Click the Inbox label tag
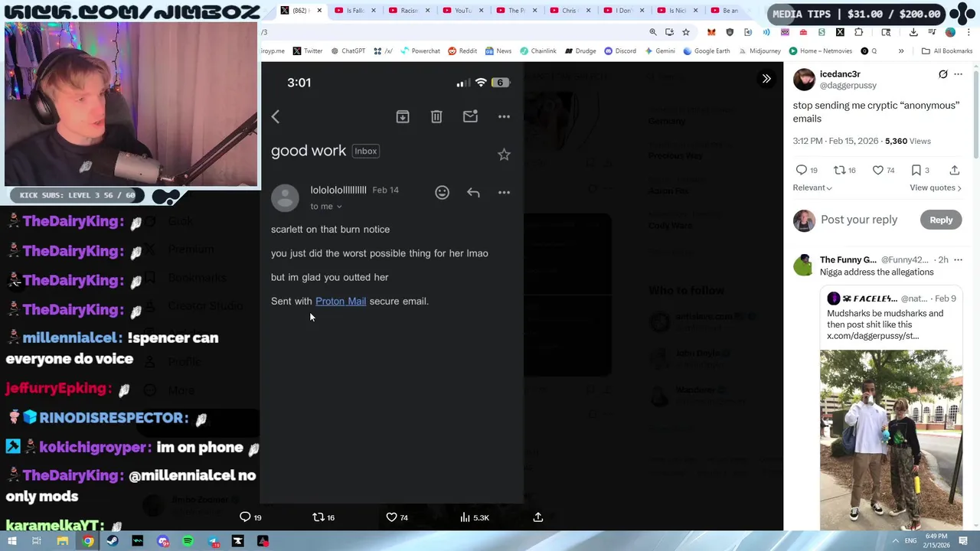 pos(366,151)
